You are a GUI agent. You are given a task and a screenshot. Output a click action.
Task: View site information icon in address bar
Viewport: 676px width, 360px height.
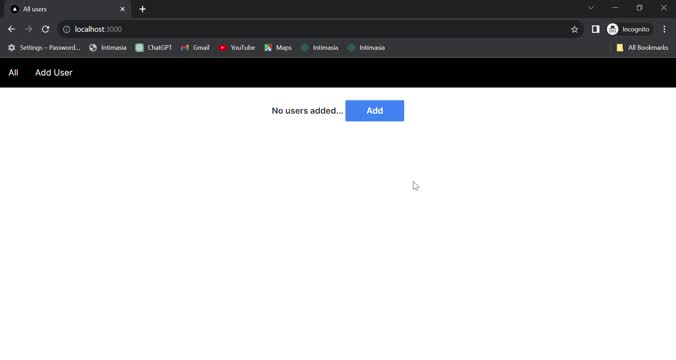[66, 29]
